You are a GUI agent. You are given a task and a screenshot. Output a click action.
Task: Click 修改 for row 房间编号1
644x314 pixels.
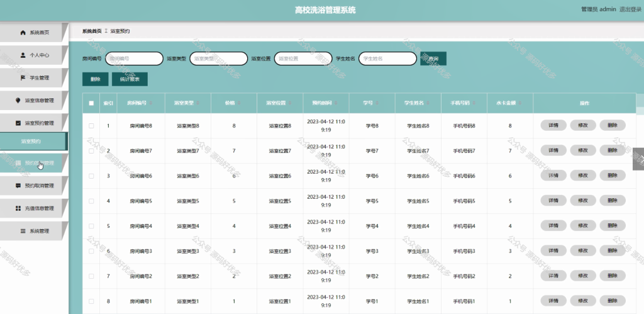click(x=583, y=301)
